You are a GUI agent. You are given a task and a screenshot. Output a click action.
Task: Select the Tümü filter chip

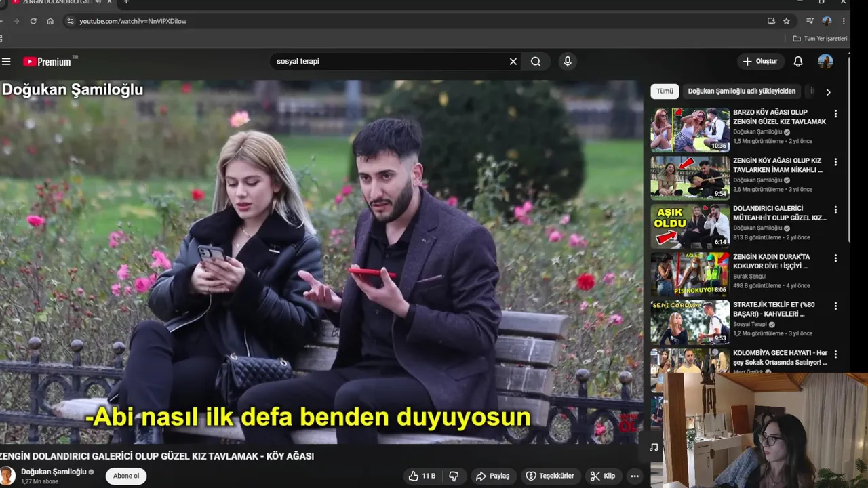[x=665, y=91]
